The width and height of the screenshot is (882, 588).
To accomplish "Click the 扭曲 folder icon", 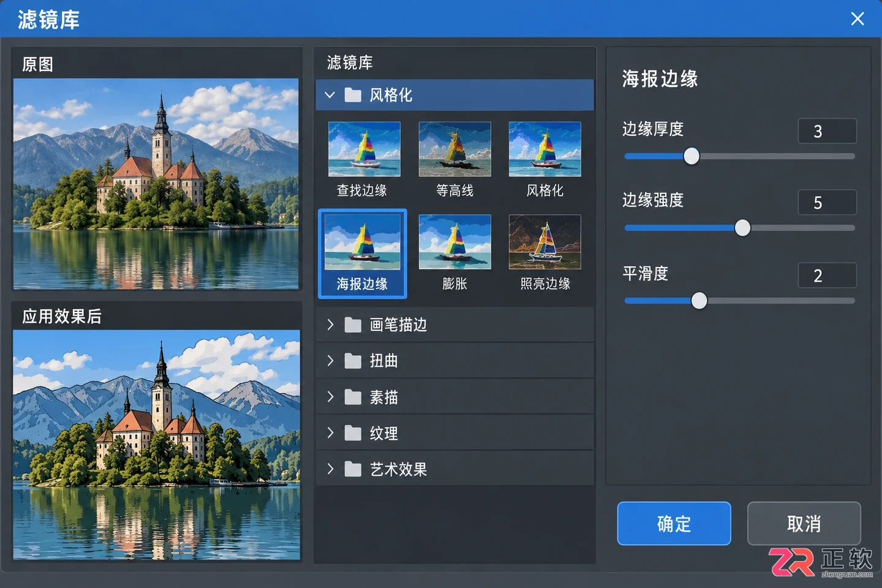I will point(353,361).
